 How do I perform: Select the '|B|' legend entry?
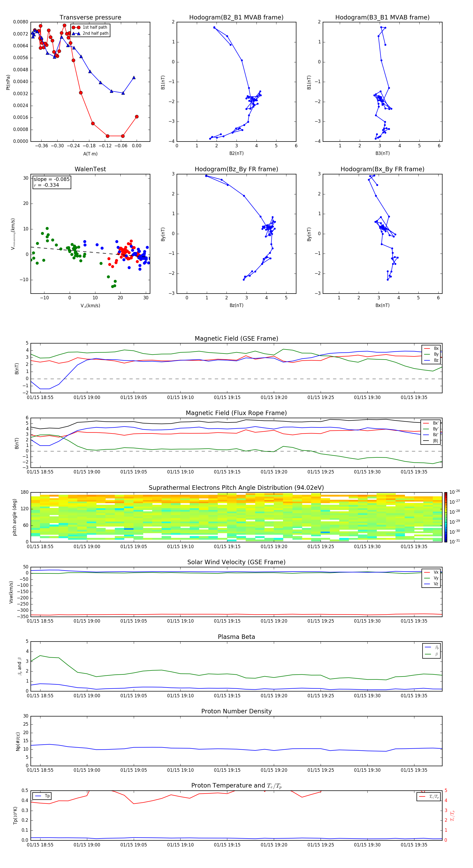[431, 441]
